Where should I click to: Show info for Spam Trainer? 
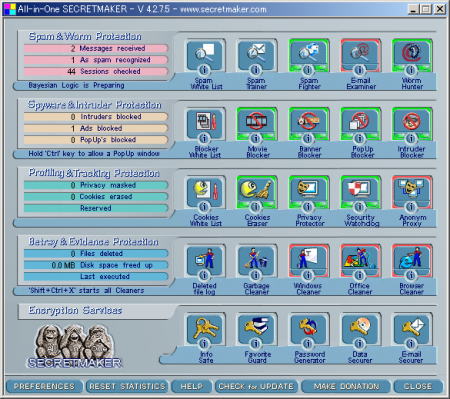point(256,70)
